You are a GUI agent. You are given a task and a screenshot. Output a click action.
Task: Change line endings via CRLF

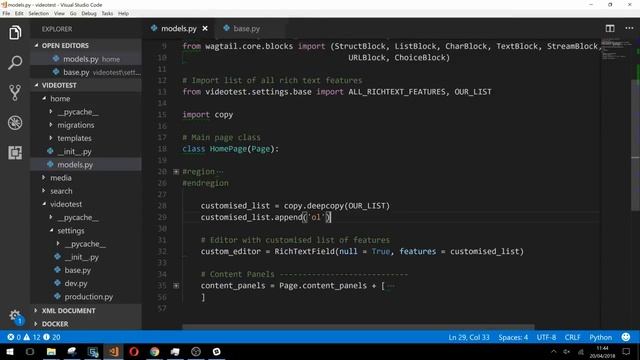point(572,337)
